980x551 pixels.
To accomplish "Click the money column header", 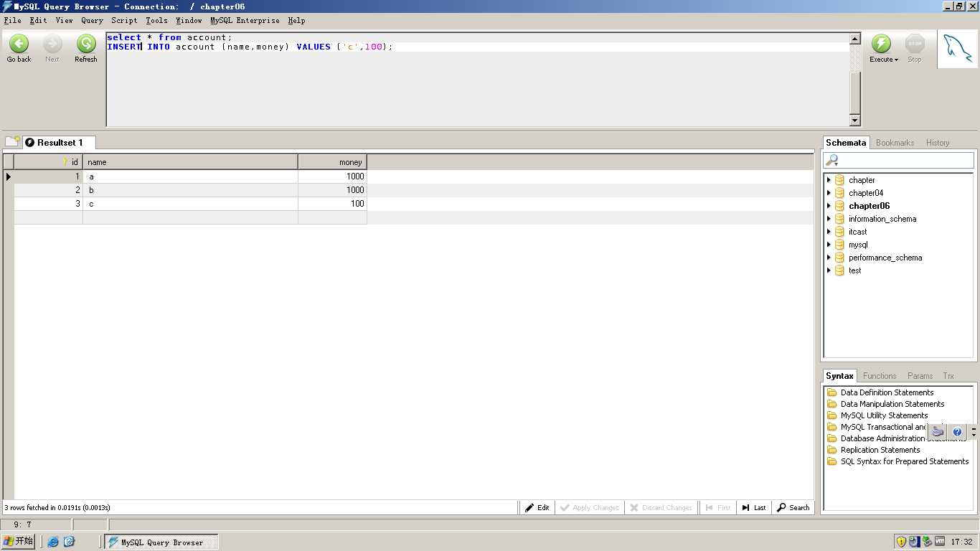I will [332, 162].
